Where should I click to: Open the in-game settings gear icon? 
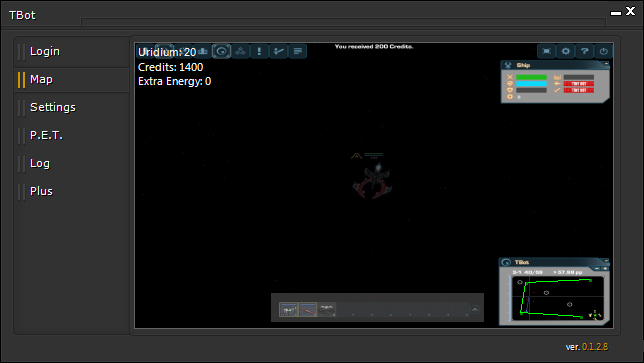(566, 51)
